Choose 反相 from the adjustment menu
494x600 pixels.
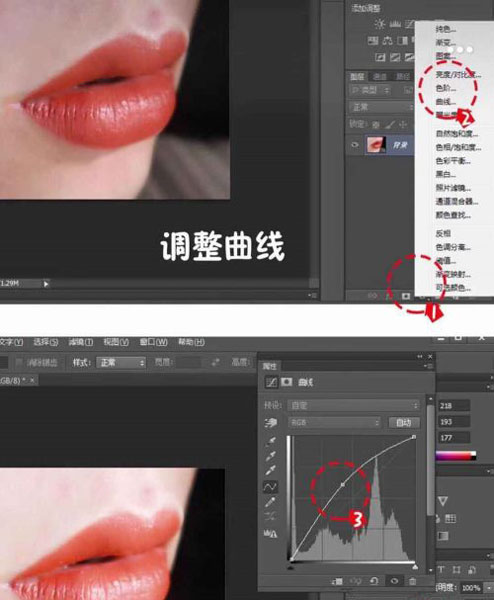(443, 233)
